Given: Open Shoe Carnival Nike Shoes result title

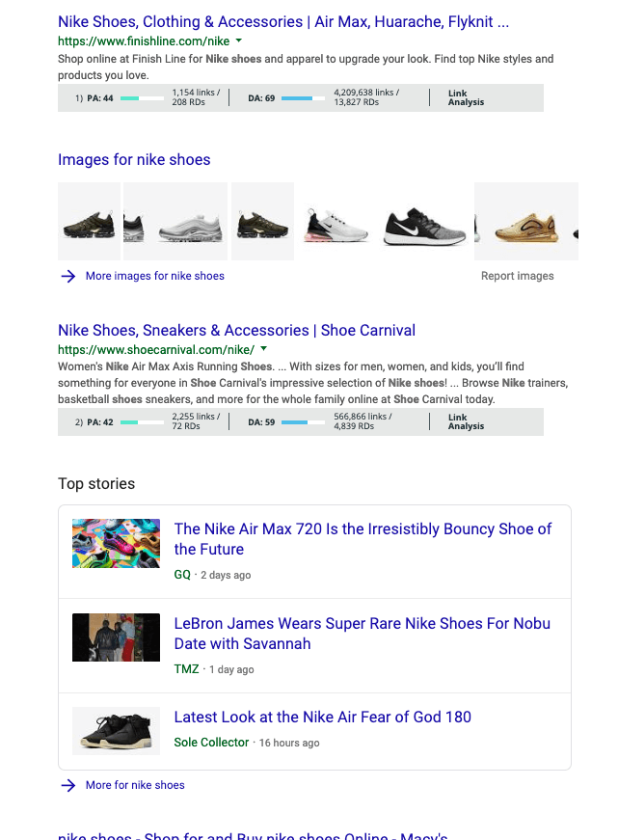Looking at the screenshot, I should [237, 331].
